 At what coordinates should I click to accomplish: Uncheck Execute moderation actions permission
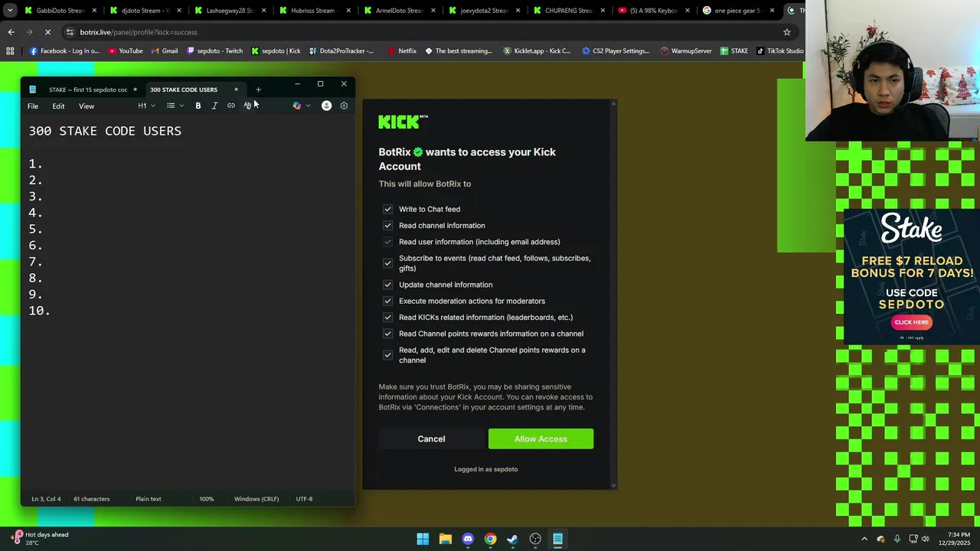pyautogui.click(x=387, y=301)
